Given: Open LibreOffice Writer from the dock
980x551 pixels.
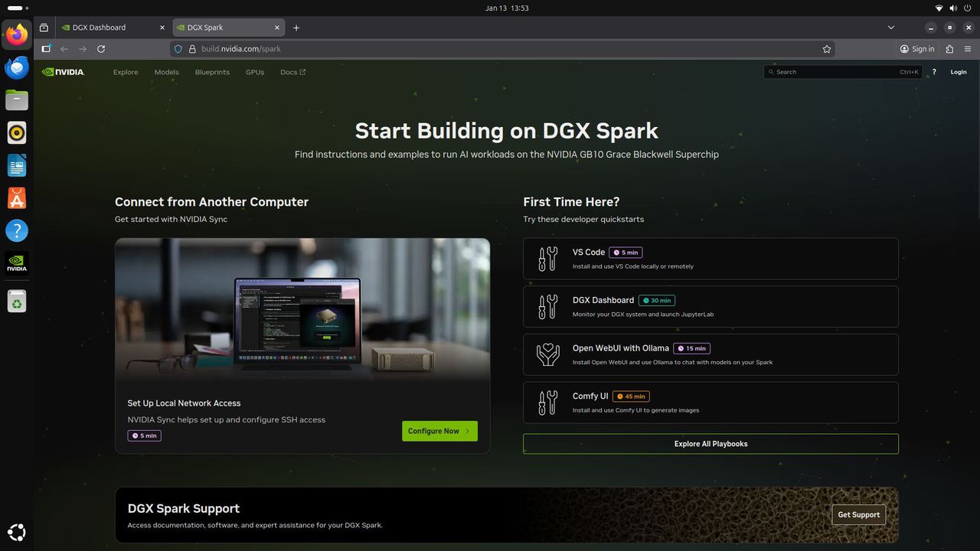Looking at the screenshot, I should coord(17,165).
